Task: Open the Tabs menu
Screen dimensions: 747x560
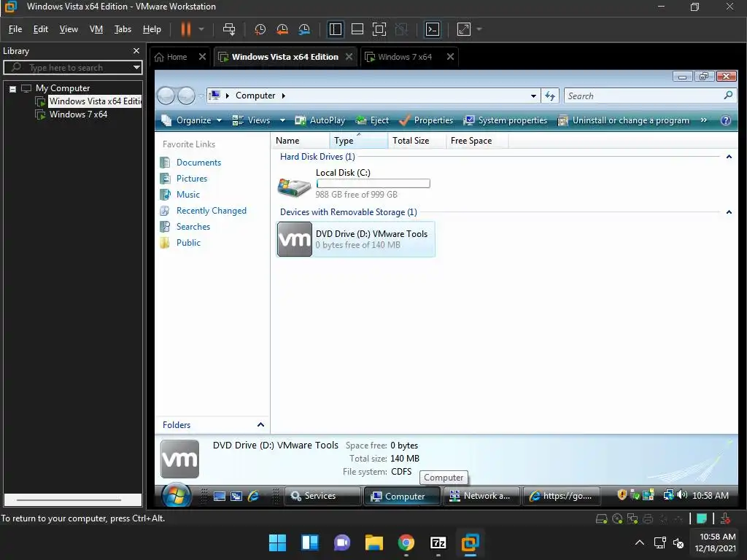Action: pos(123,29)
